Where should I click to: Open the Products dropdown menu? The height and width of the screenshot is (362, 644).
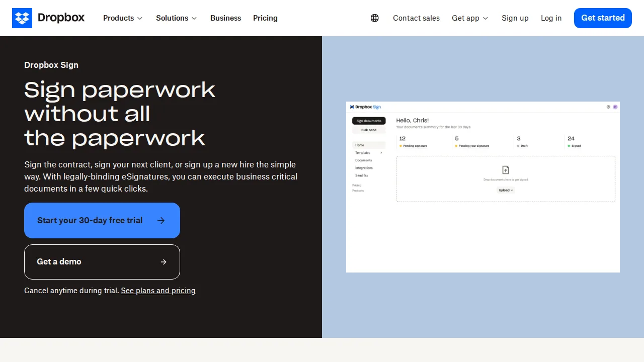point(123,18)
